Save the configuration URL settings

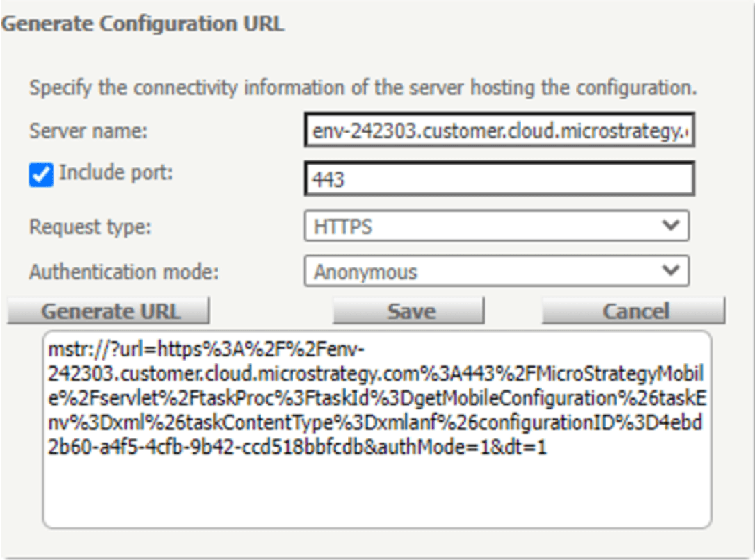pyautogui.click(x=408, y=311)
